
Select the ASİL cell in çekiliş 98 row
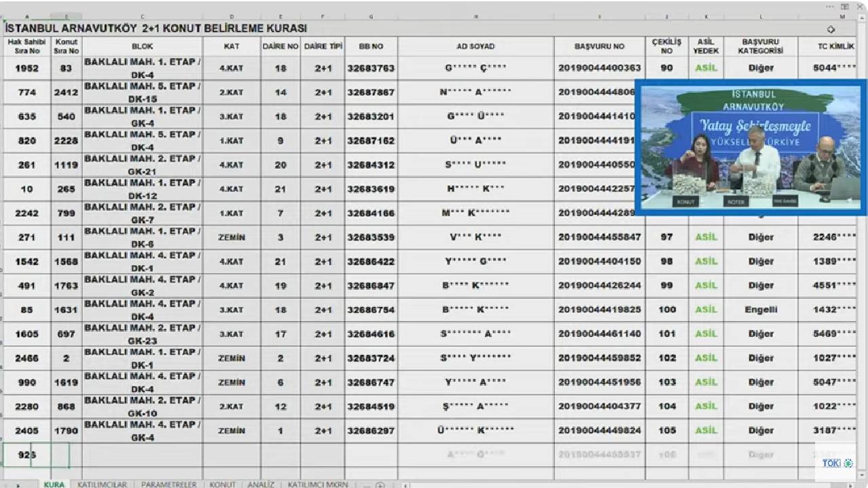pos(705,262)
